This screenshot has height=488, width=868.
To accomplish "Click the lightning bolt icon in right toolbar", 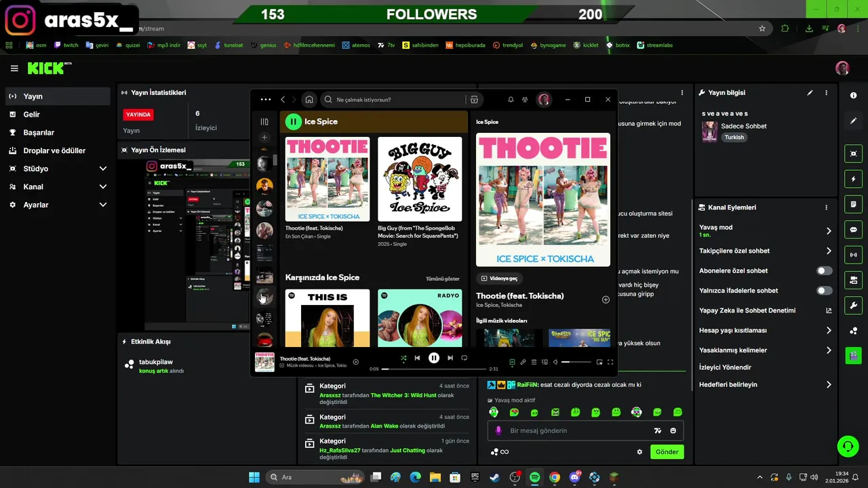I will 854,179.
